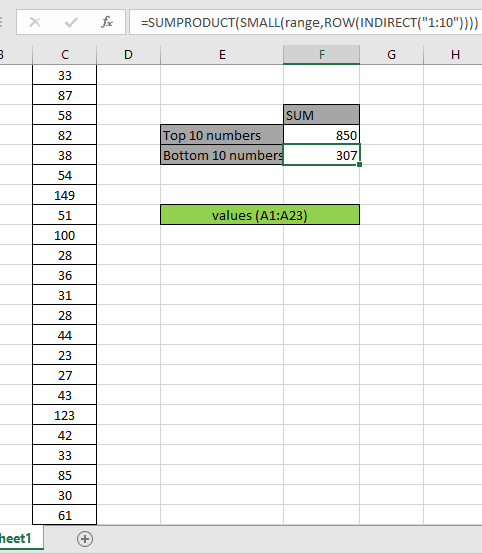The image size is (482, 554).
Task: Click inside the SUMPRODUCT formula bar
Action: pyautogui.click(x=305, y=22)
